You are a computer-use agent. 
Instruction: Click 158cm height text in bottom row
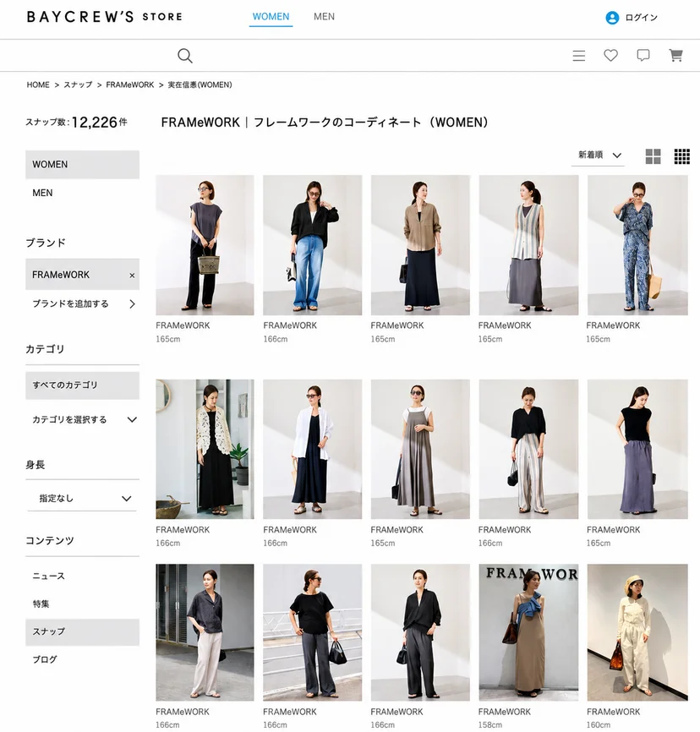tap(489, 724)
